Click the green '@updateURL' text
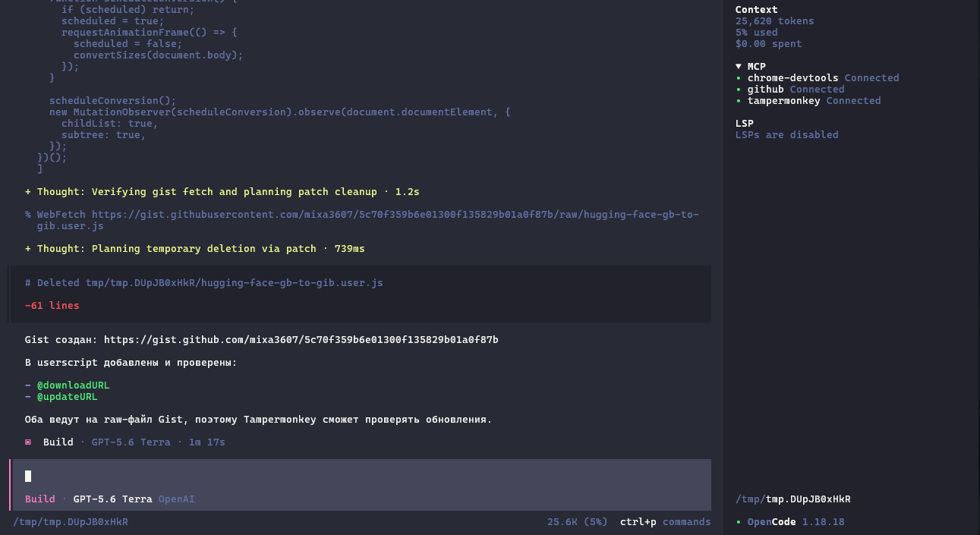 click(x=68, y=397)
